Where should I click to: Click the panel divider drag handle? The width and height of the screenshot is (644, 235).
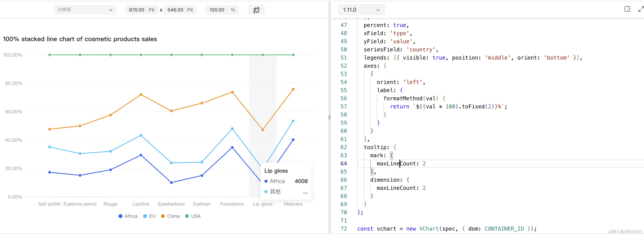click(x=329, y=117)
